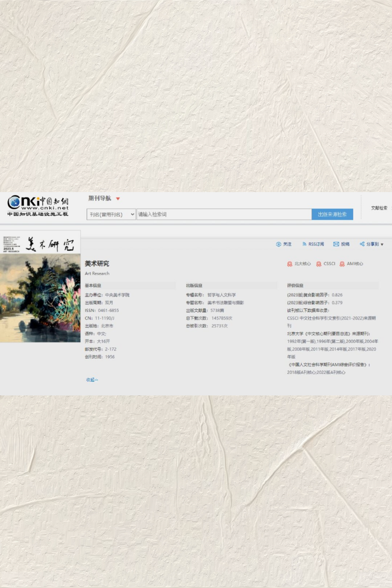Image resolution: width=392 pixels, height=588 pixels.
Task: Select the 美术研究 journal title
Action: click(97, 264)
